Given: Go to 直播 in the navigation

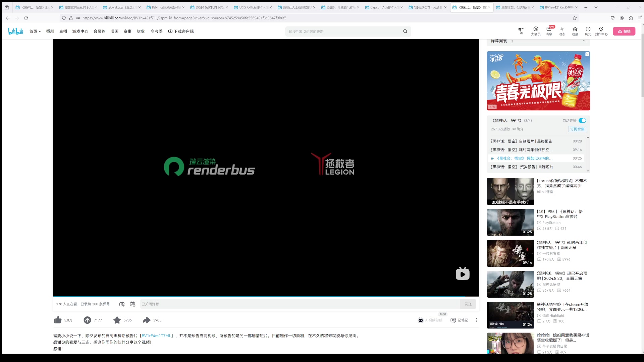Looking at the screenshot, I should (x=63, y=31).
